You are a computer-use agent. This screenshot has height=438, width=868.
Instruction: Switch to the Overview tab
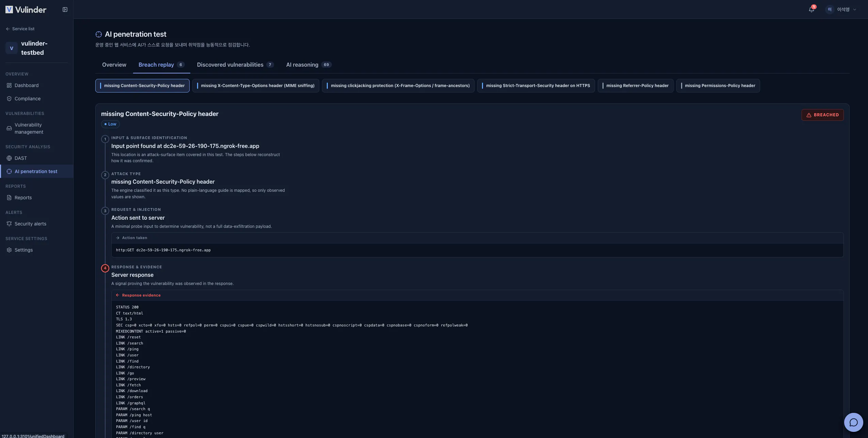114,65
